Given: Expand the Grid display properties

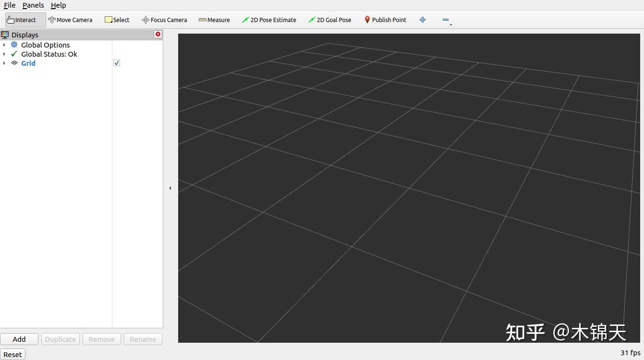Looking at the screenshot, I should point(4,63).
